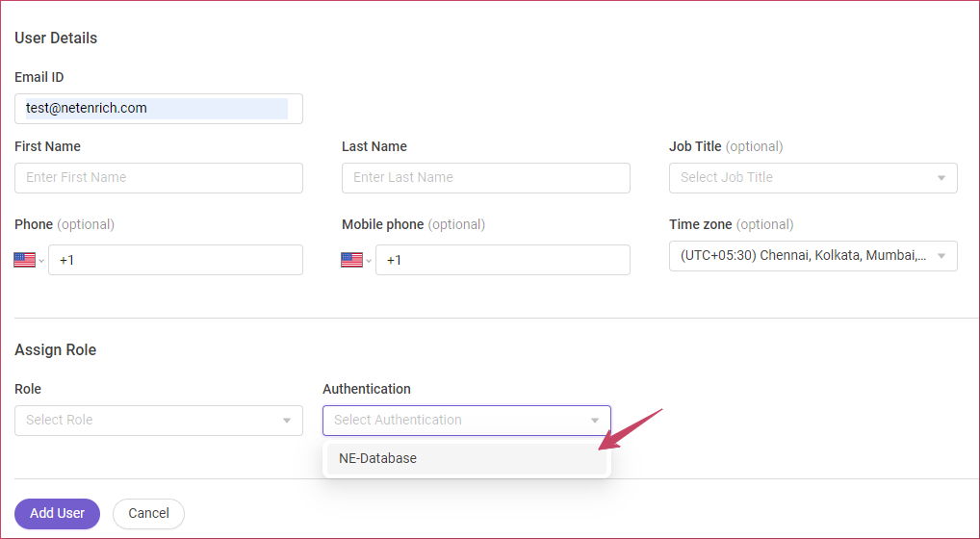
Task: Click the US flag icon for Phone
Action: (24, 260)
